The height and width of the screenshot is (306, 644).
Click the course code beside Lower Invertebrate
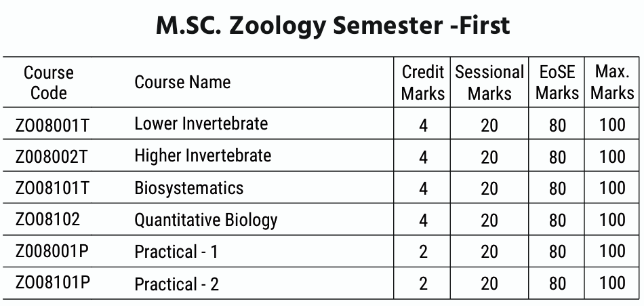click(x=52, y=124)
